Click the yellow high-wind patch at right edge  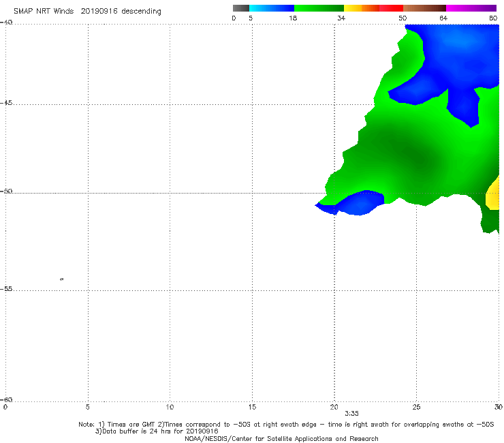pos(493,194)
